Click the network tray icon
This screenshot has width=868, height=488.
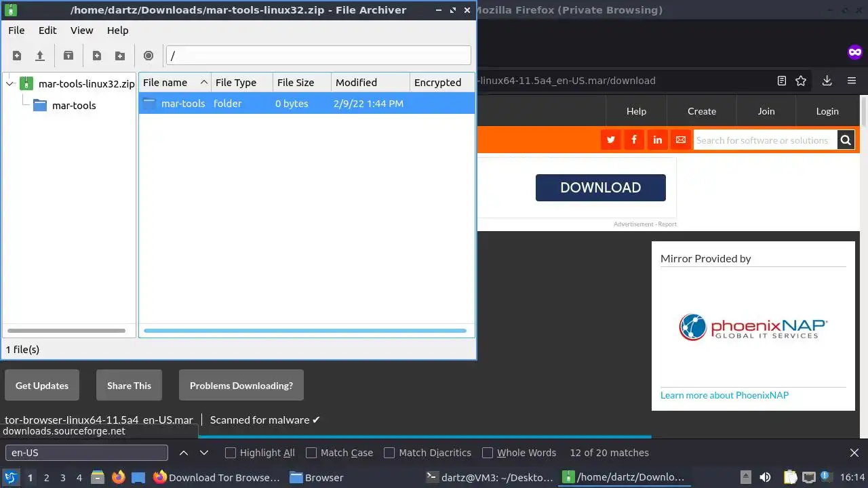(809, 477)
